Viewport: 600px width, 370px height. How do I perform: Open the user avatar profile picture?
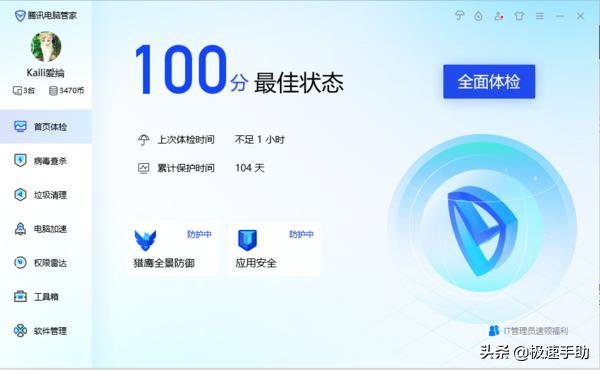[46, 47]
